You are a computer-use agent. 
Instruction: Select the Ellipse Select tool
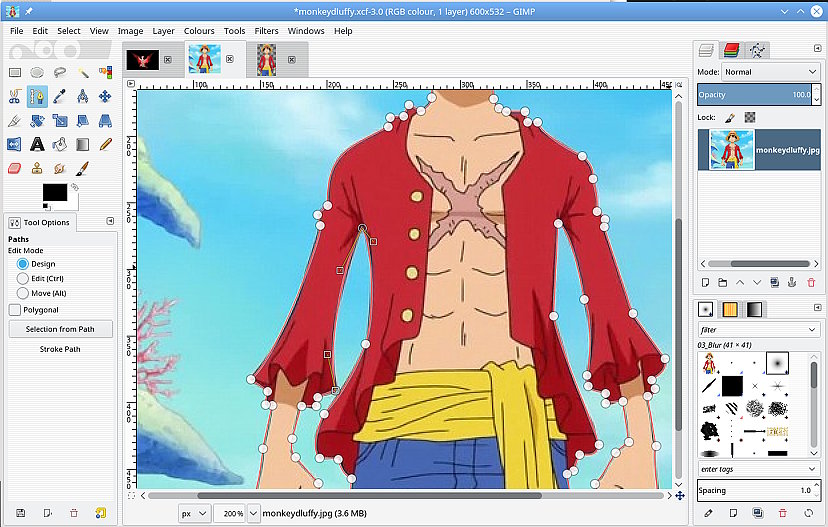tap(37, 72)
